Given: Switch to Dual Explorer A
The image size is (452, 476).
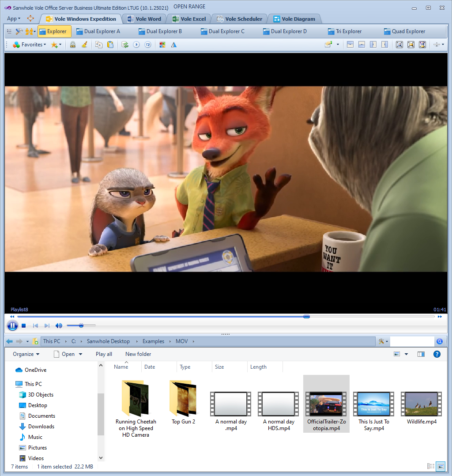Looking at the screenshot, I should (98, 31).
